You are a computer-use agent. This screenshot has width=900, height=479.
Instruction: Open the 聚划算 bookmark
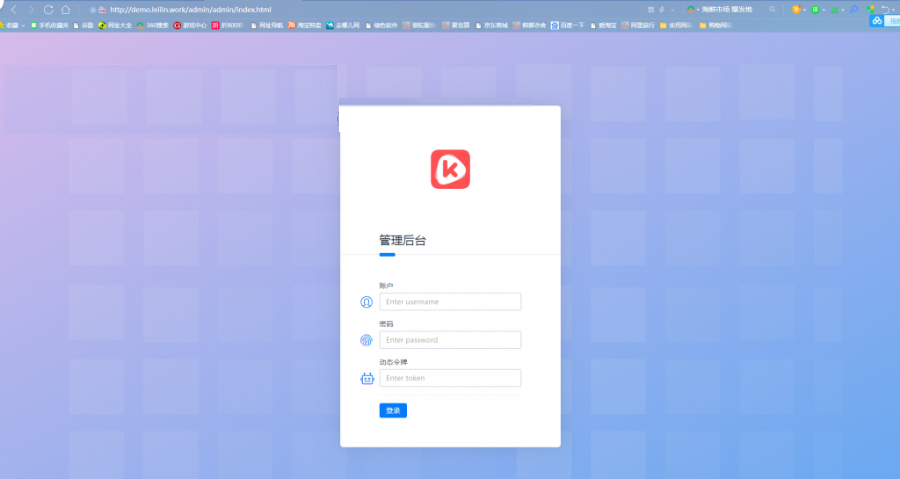(456, 25)
